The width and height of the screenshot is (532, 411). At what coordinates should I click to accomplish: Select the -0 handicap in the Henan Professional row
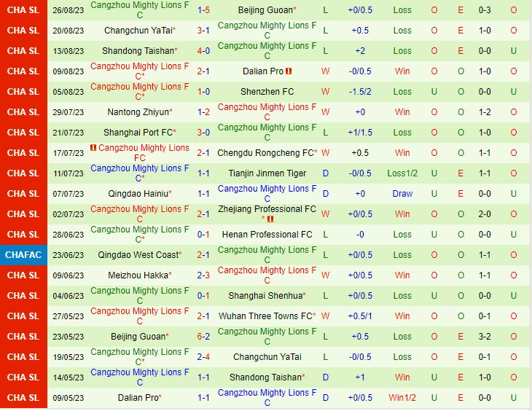coord(360,235)
